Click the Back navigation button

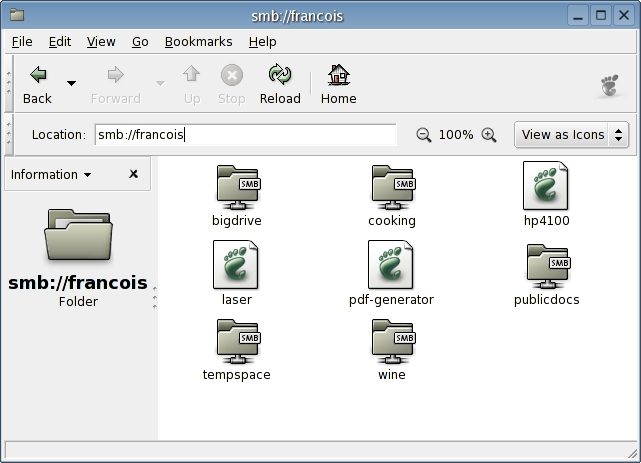coord(37,84)
